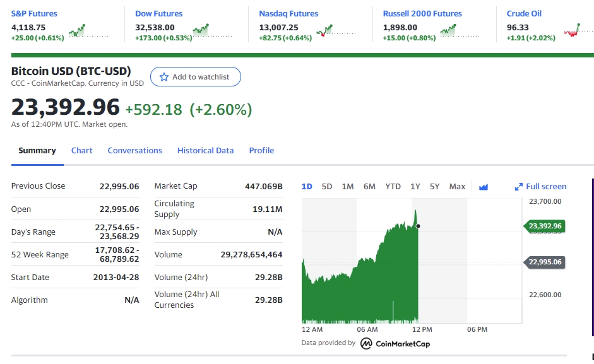Click the 23,392.96 current price
594x364 pixels.
pyautogui.click(x=66, y=107)
